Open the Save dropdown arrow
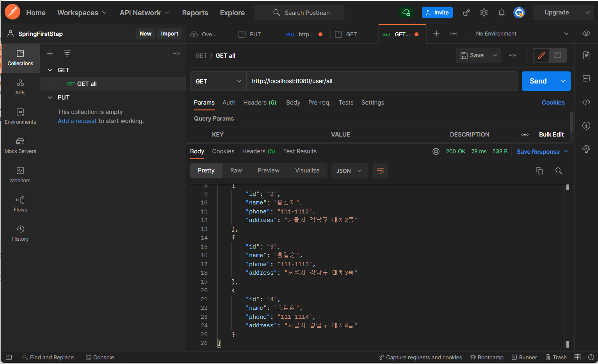This screenshot has width=598, height=364. point(495,55)
